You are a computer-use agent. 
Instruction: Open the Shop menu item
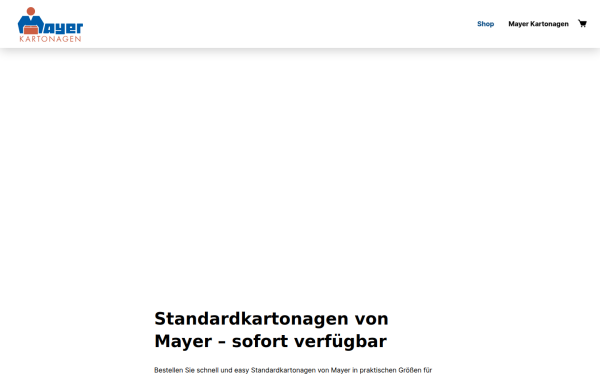click(x=485, y=24)
